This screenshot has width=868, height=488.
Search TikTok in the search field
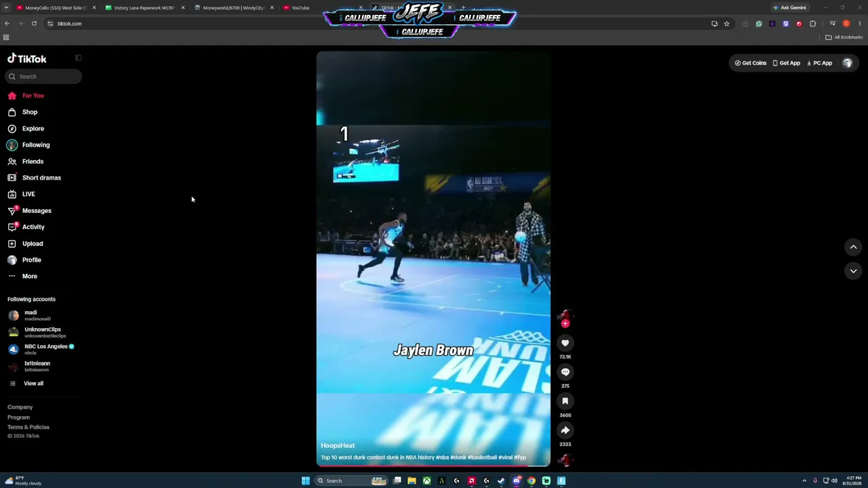(44, 77)
